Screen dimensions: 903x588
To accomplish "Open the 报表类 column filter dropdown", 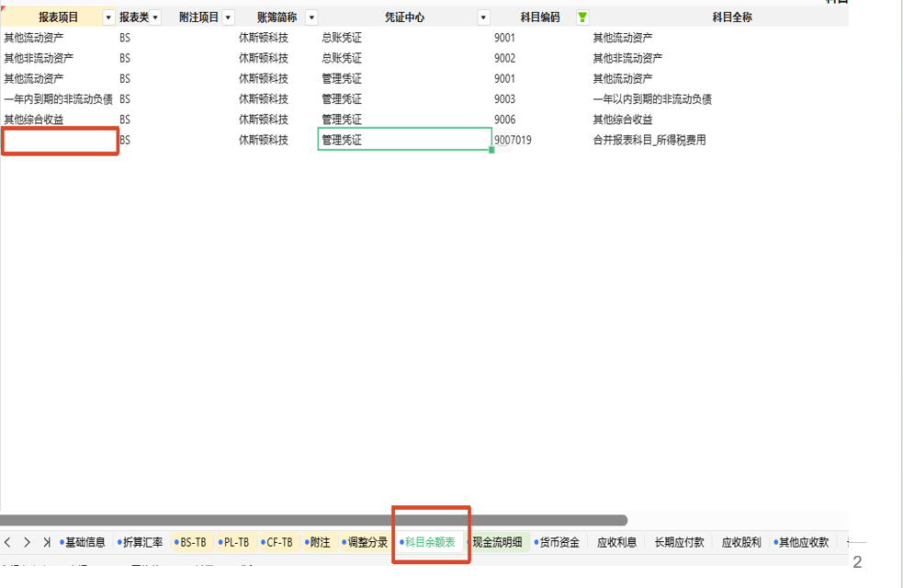I will click(x=155, y=17).
